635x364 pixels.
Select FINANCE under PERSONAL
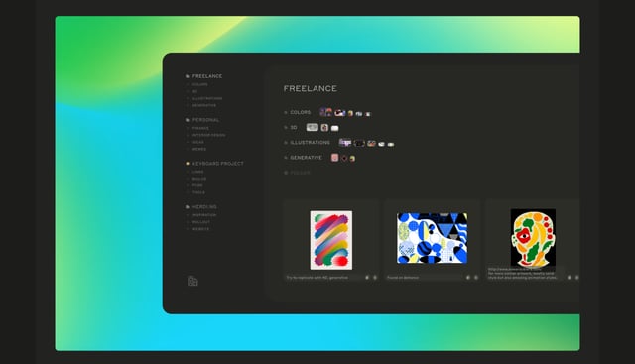point(200,128)
